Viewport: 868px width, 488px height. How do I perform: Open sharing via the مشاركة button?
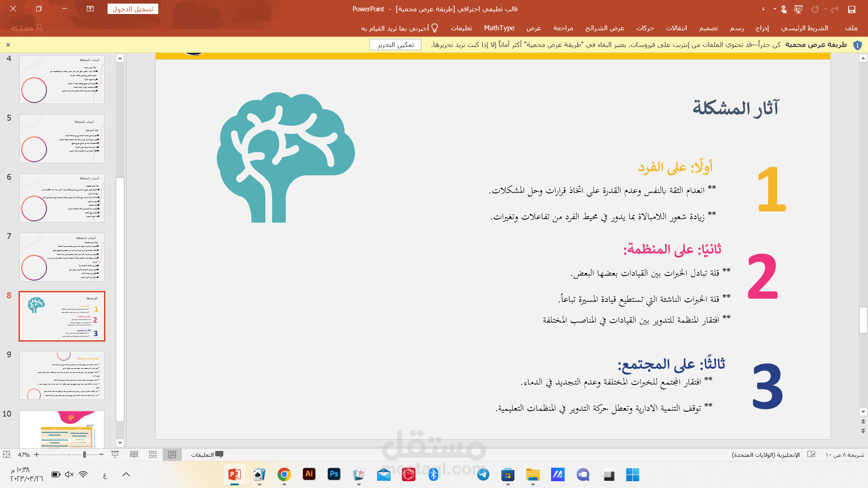(x=25, y=28)
